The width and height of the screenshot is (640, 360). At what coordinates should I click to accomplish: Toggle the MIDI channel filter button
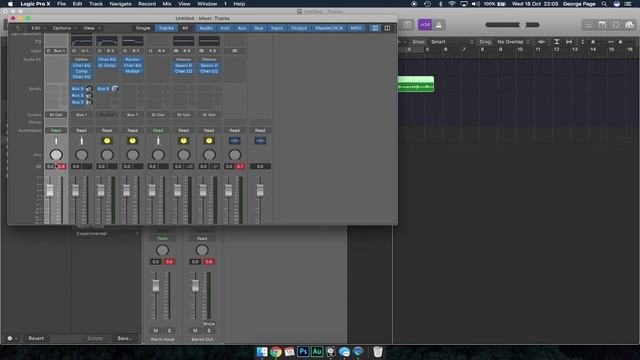tap(356, 28)
